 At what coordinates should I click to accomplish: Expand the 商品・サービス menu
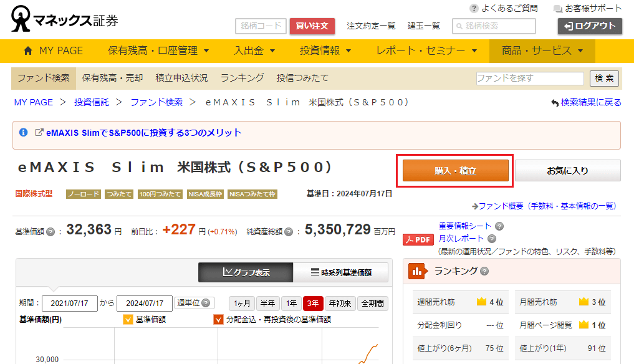tap(542, 51)
